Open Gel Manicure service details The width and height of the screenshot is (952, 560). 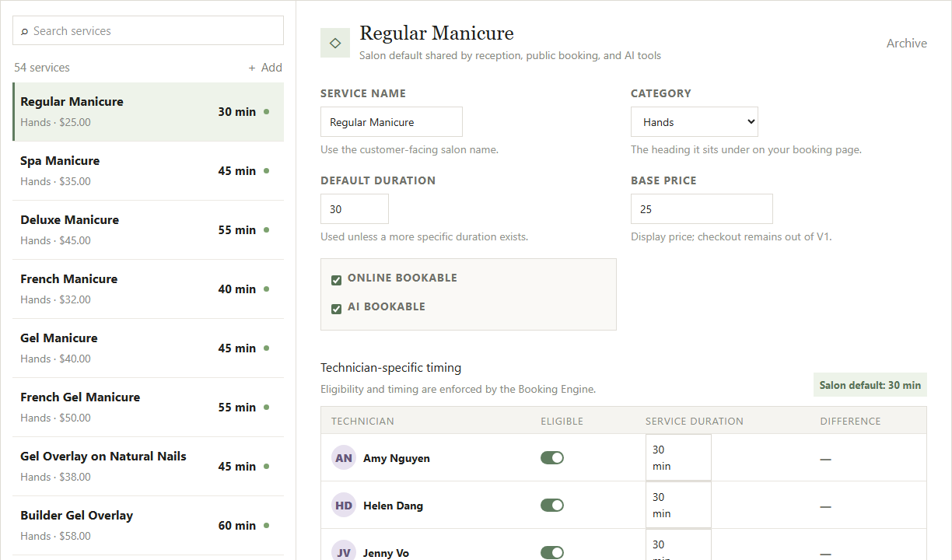[148, 348]
